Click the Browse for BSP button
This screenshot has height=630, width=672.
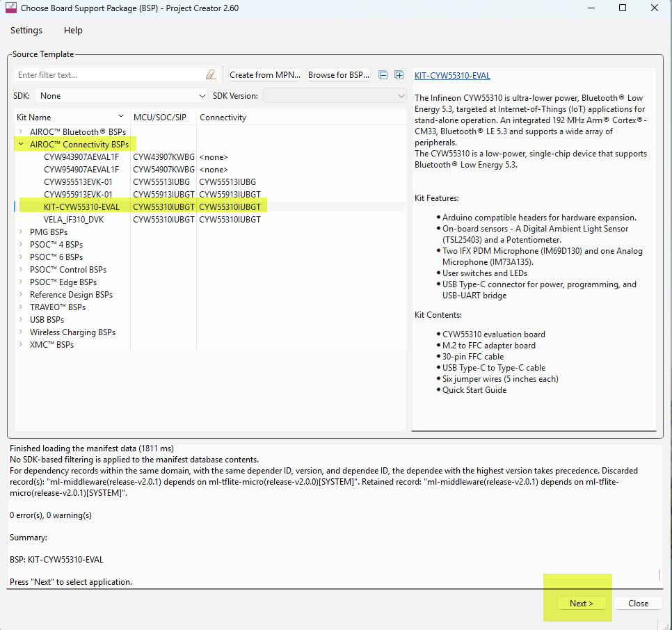(339, 75)
